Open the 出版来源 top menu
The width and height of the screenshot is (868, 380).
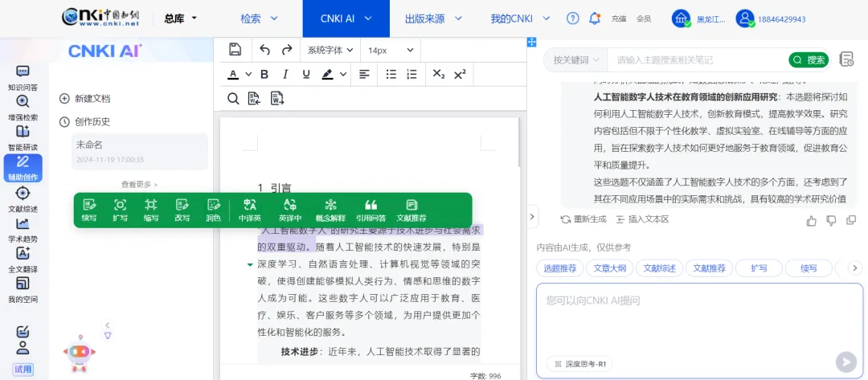click(433, 18)
